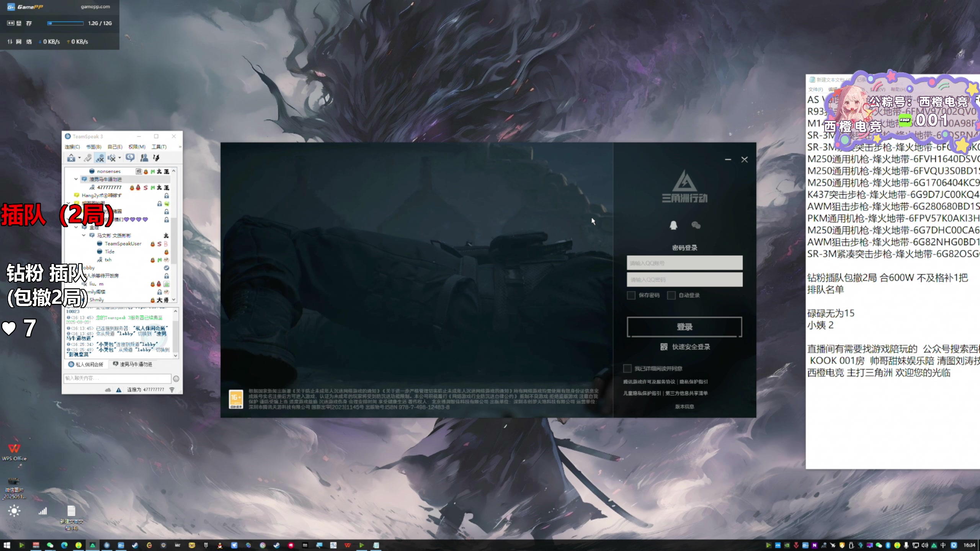980x551 pixels.
Task: Click TeamSpeak disconnect plug toolbar icon
Action: point(88,158)
